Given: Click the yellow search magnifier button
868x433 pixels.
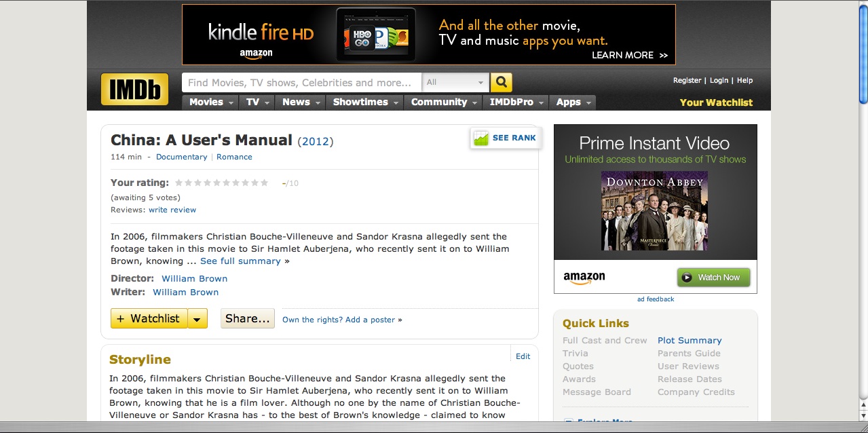Looking at the screenshot, I should pos(501,82).
